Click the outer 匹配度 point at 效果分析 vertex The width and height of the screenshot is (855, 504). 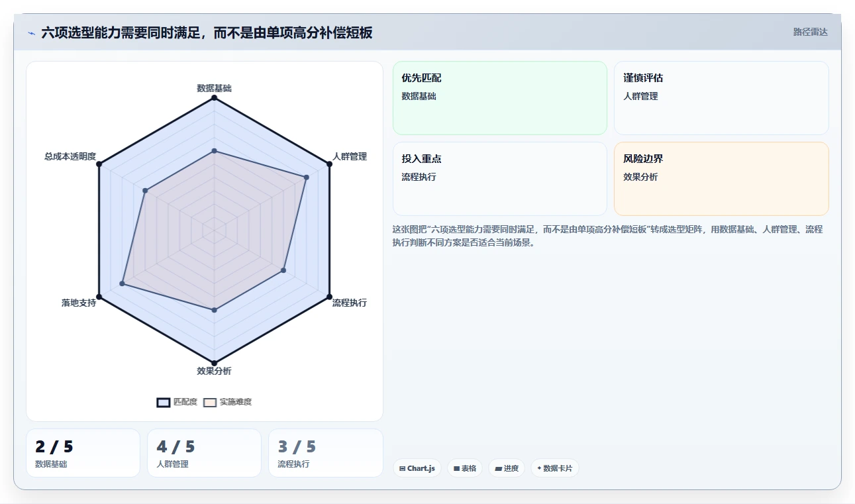point(214,363)
